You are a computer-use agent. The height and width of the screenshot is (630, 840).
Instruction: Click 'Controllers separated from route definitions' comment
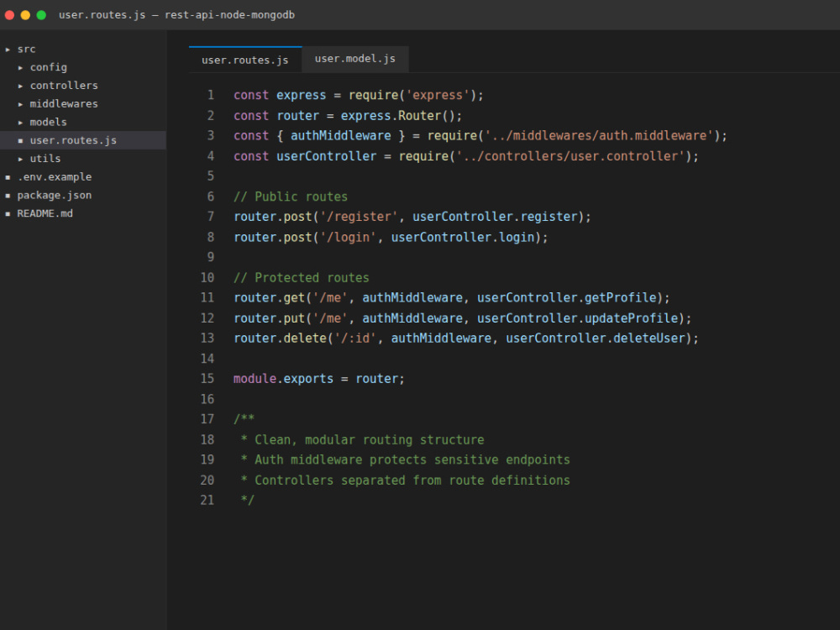[x=412, y=480]
